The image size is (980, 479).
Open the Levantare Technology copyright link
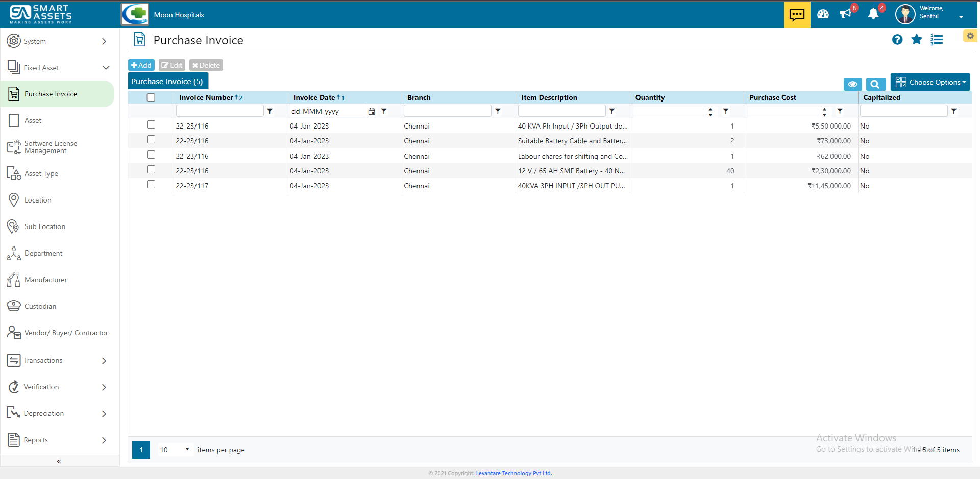pos(513,473)
